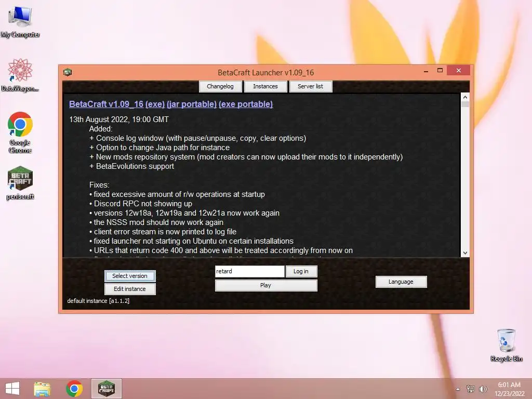The image size is (532, 399).
Task: Click the Chrome icon in the taskbar
Action: [74, 389]
